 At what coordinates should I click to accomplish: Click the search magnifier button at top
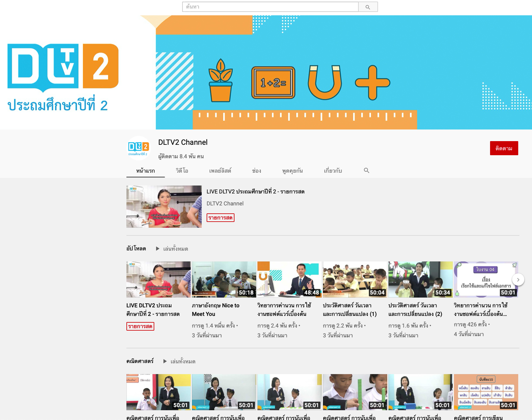(x=368, y=7)
